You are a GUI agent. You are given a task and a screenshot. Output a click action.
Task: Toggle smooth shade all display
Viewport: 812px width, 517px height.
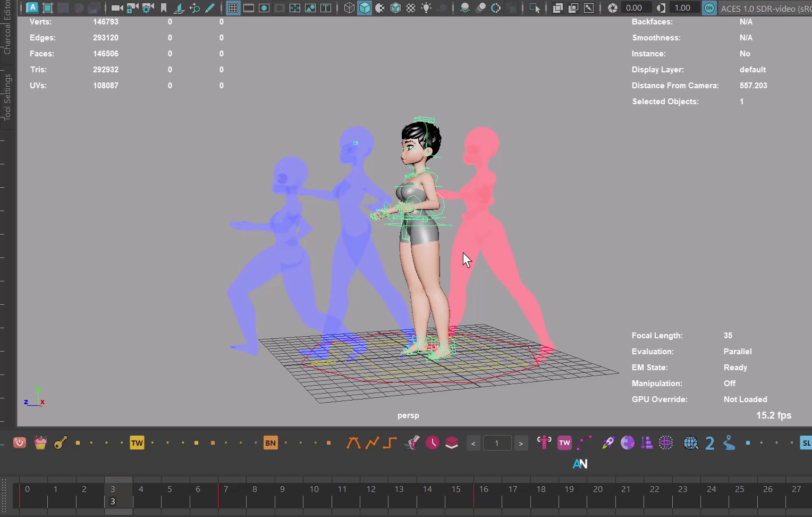365,8
